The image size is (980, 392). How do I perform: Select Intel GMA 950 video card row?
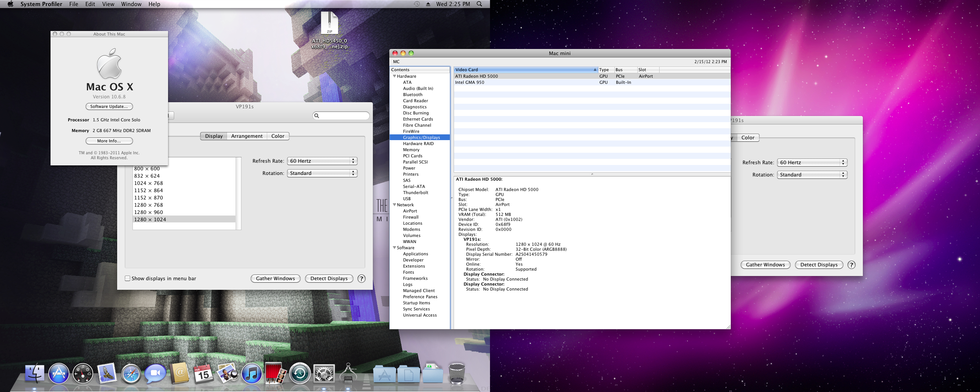(592, 82)
